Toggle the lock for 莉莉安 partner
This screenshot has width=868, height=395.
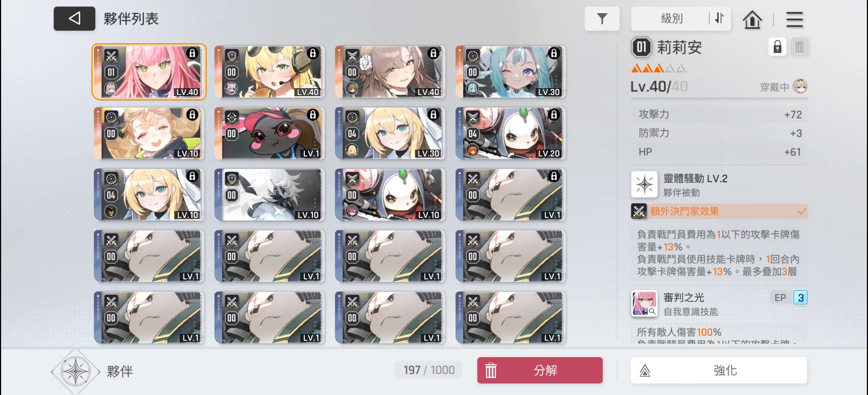click(777, 47)
